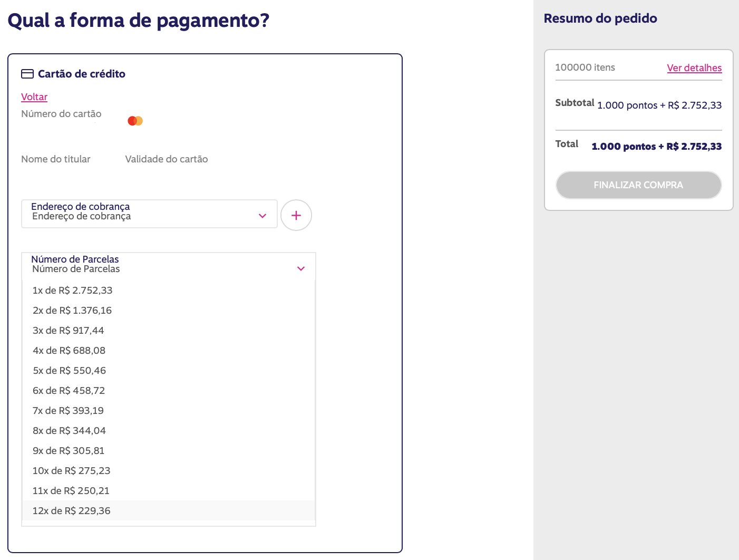
Task: Pick 8x de R$ 344,04 installment
Action: (x=169, y=431)
